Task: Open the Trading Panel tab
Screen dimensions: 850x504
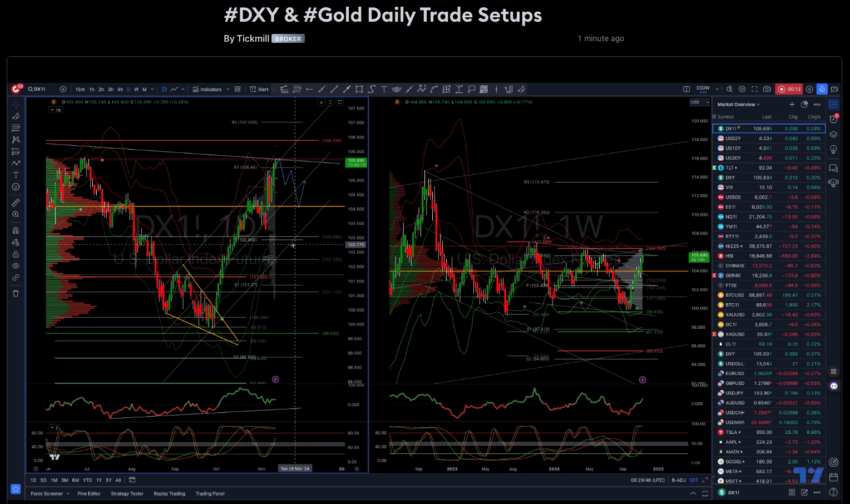Action: [x=210, y=493]
